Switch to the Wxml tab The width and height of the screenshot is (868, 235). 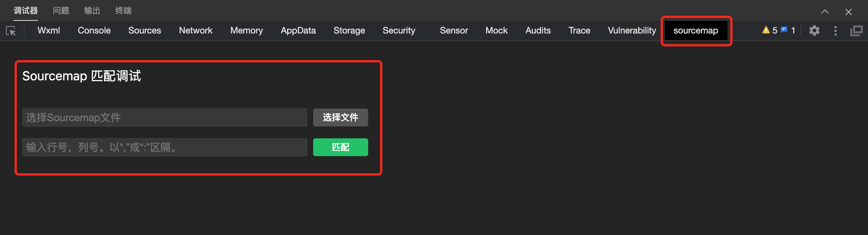[x=49, y=30]
